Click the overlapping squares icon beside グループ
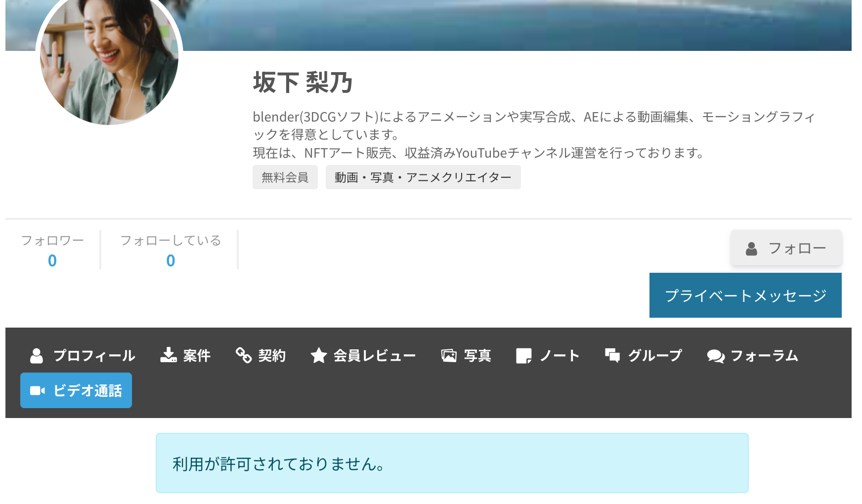 pos(612,355)
